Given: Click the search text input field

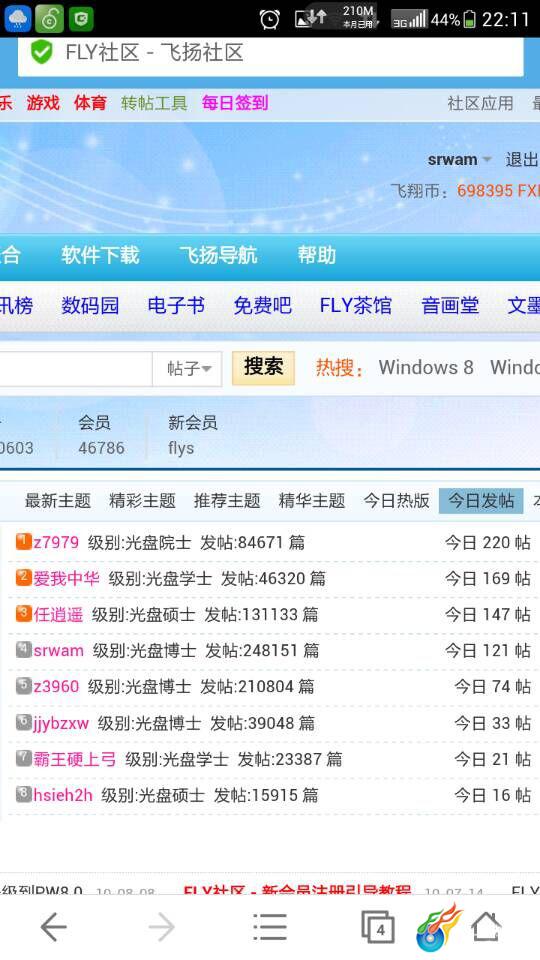Looking at the screenshot, I should tap(76, 369).
